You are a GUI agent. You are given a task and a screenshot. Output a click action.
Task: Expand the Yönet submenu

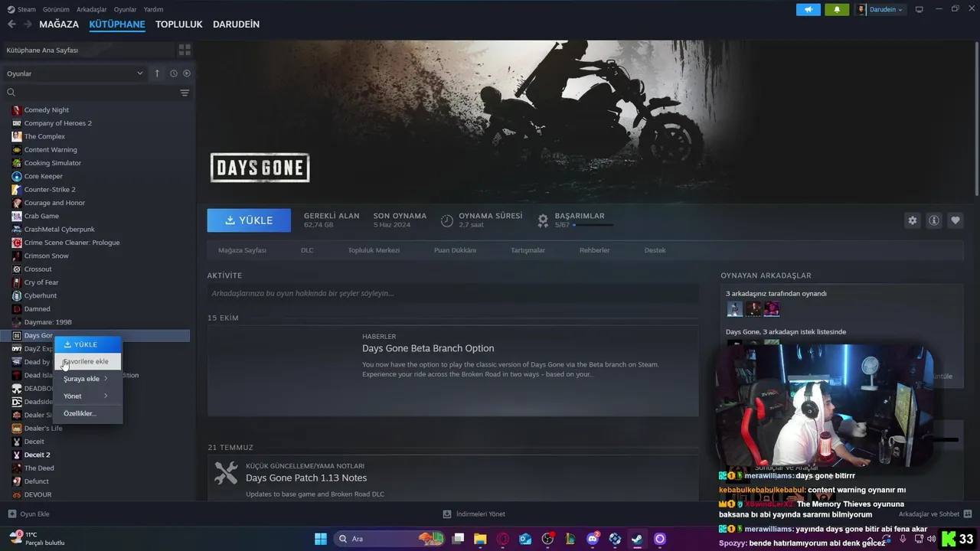[x=87, y=396]
